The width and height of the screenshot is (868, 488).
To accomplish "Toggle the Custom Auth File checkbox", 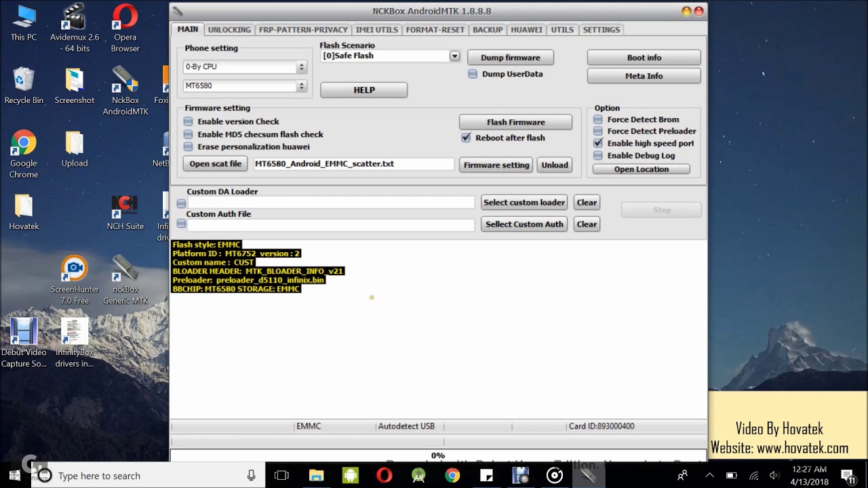I will (x=181, y=224).
